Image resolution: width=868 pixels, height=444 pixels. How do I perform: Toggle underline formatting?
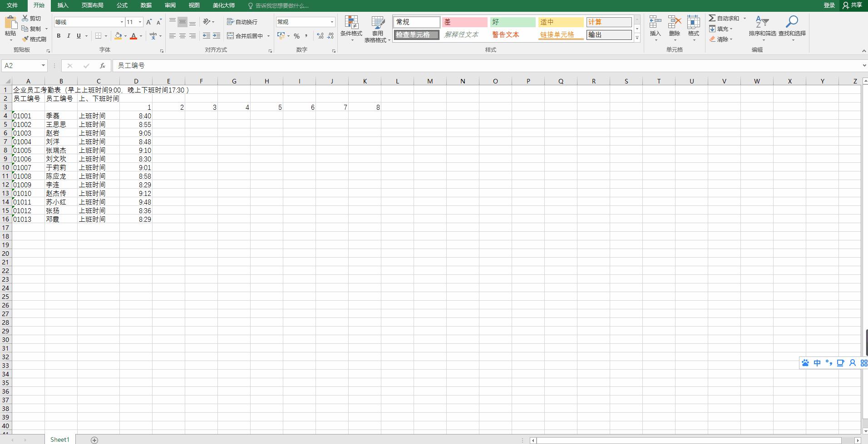[x=79, y=36]
